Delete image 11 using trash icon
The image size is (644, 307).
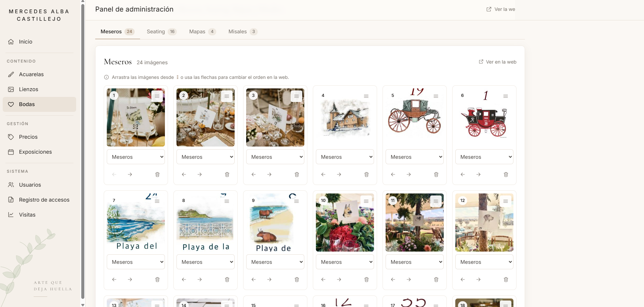[x=436, y=279]
